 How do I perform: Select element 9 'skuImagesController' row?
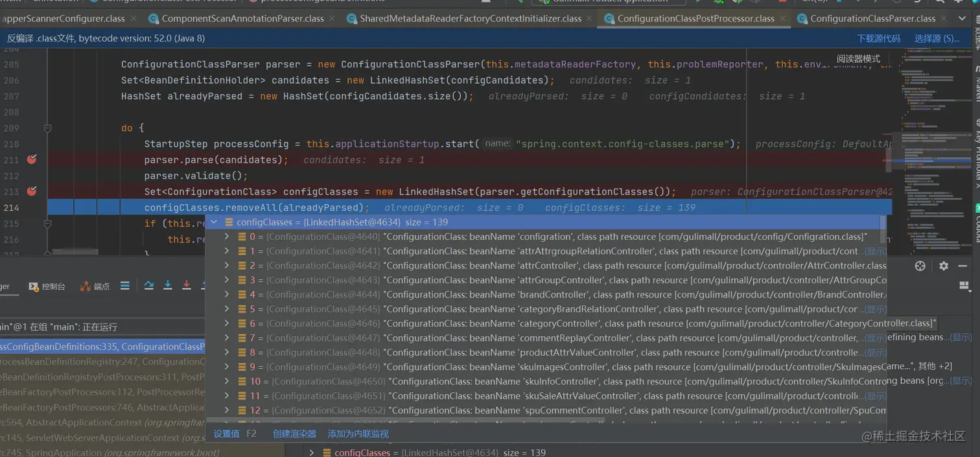[546, 367]
